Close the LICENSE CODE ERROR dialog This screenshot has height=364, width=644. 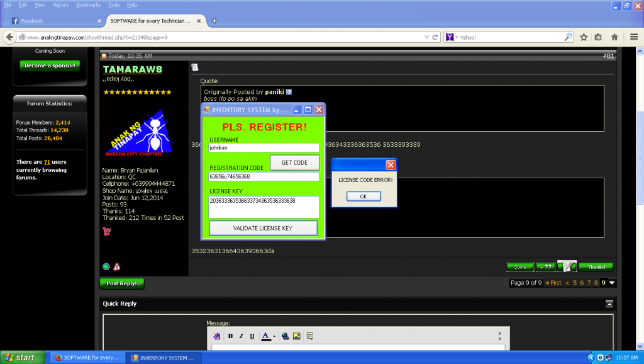(x=391, y=165)
